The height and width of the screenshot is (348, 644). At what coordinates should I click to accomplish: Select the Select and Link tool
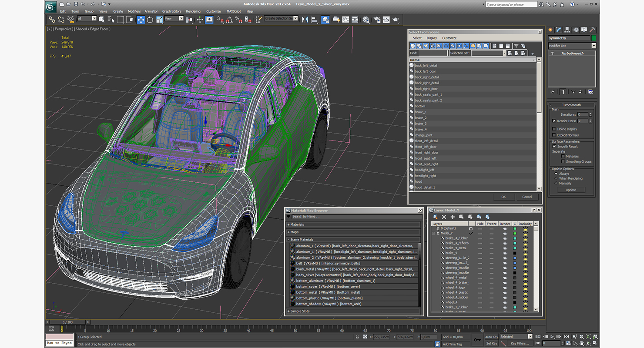[52, 20]
